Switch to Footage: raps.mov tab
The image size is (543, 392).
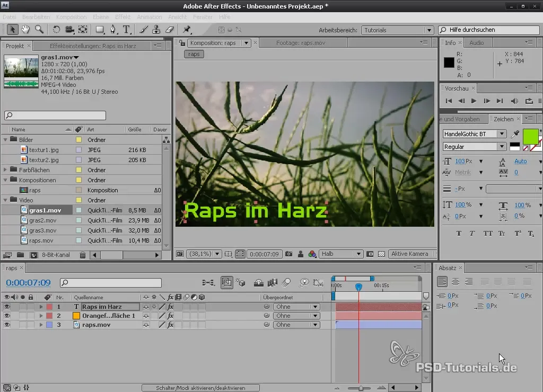tap(301, 43)
